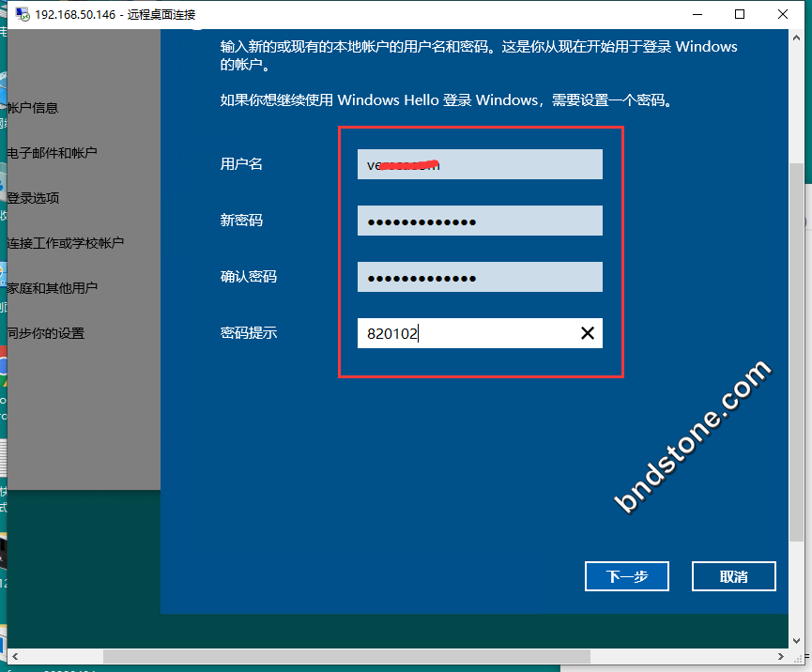Click into the 新密码 password field

[479, 221]
